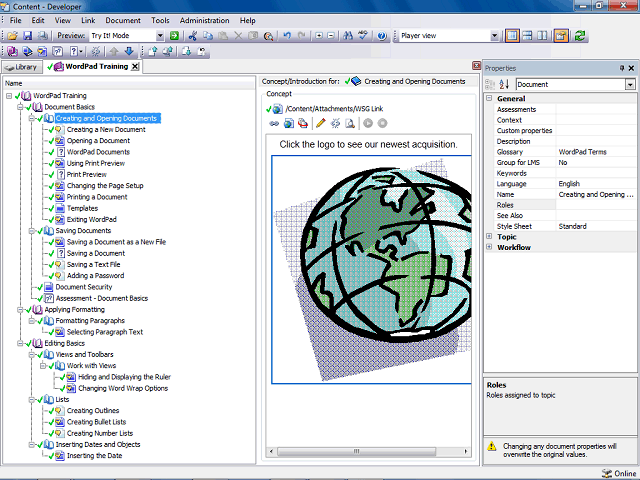Toggle the first Player view layout button

[512, 36]
